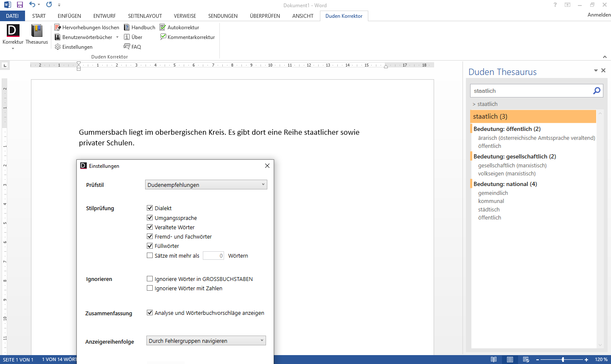Click the Word application icon

point(7,5)
